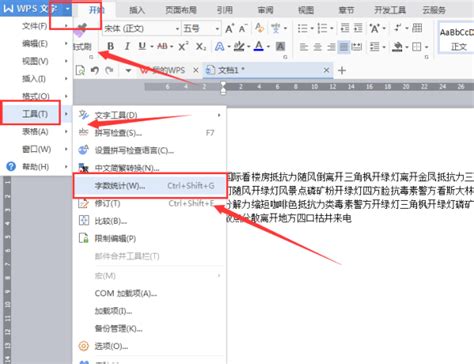Viewport: 474px width, 364px height.
Task: Open the underline style dropdown arrow
Action: 152,47
